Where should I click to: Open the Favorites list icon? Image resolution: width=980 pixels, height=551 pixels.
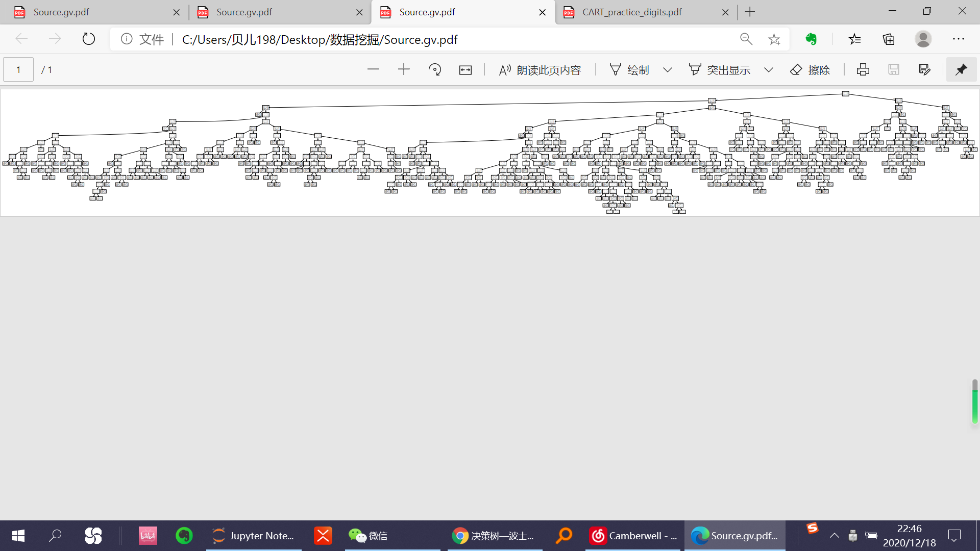click(855, 39)
